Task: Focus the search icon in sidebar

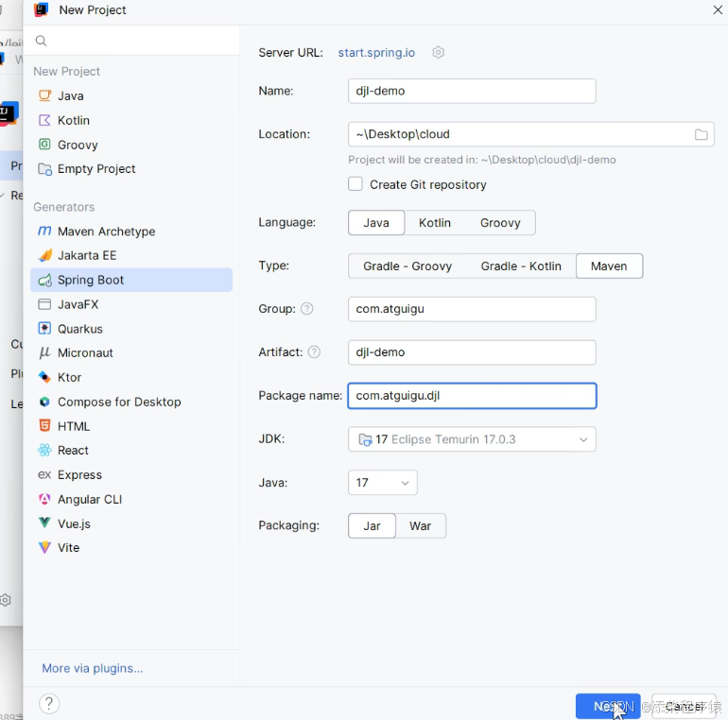Action: 41,41
